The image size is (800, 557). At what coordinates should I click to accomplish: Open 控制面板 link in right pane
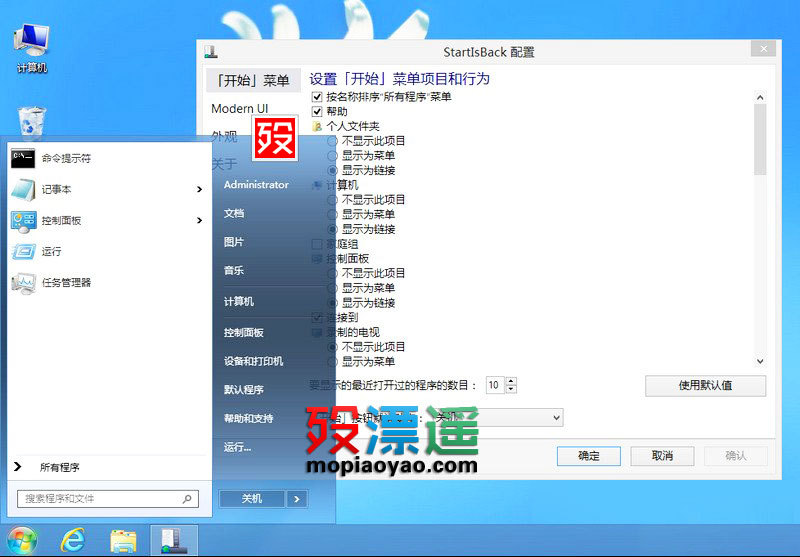243,333
